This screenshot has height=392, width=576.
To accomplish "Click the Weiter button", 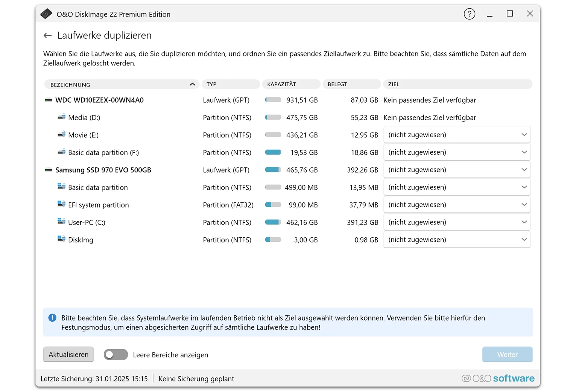I will click(x=507, y=354).
